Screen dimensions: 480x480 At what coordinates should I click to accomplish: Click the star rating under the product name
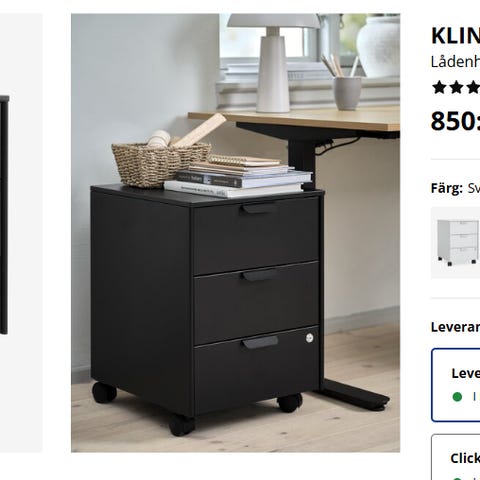coord(456,88)
